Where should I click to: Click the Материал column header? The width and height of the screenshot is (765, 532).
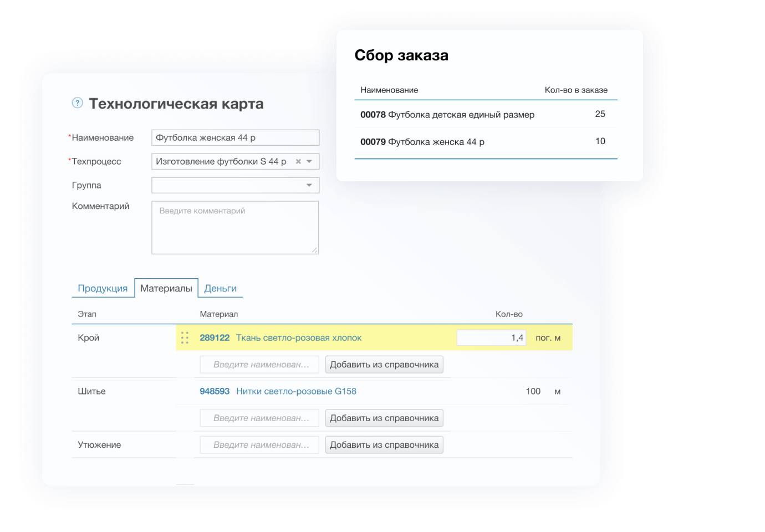219,314
